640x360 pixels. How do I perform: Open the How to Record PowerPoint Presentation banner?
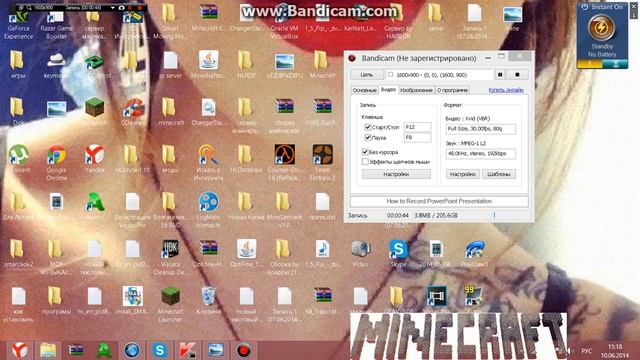tap(439, 201)
